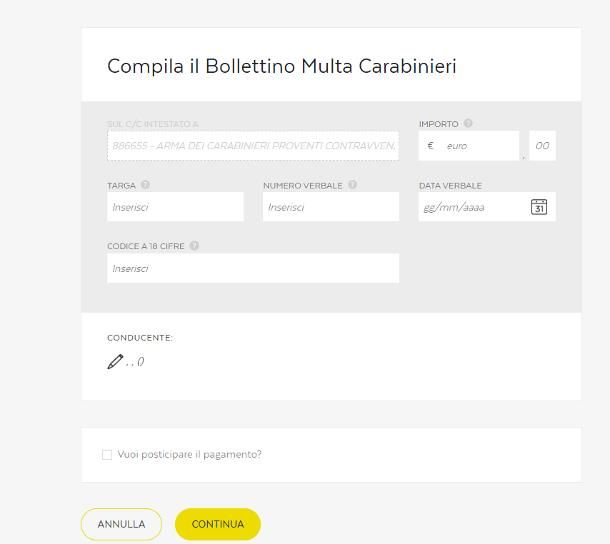Screen dimensions: 610x544
Task: Click the euro symbol in the amount field
Action: click(x=431, y=146)
